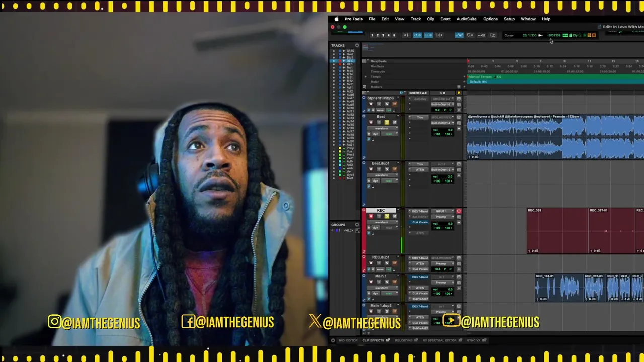Screen dimensions: 644x362
Task: Open the AudioSuite menu
Action: (466, 19)
